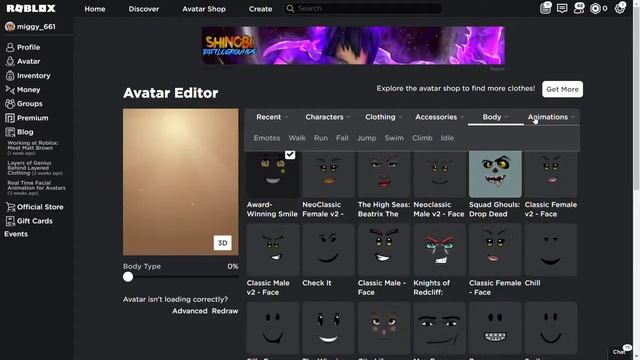Click the Get More button
This screenshot has width=640, height=360.
pos(562,89)
